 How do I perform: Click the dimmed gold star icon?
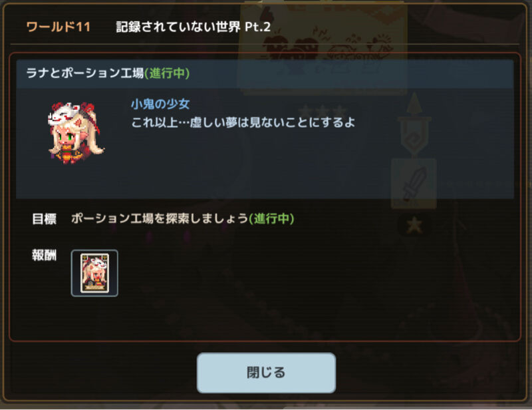[414, 225]
